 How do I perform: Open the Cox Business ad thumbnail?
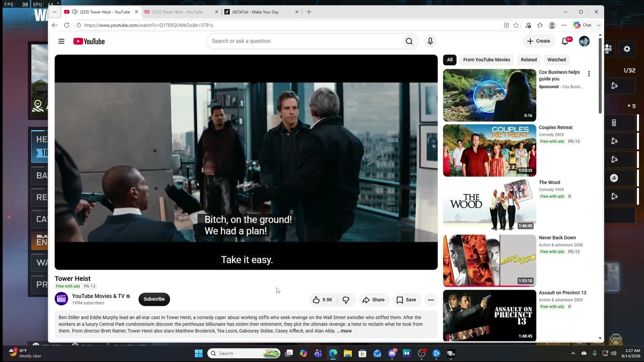490,95
